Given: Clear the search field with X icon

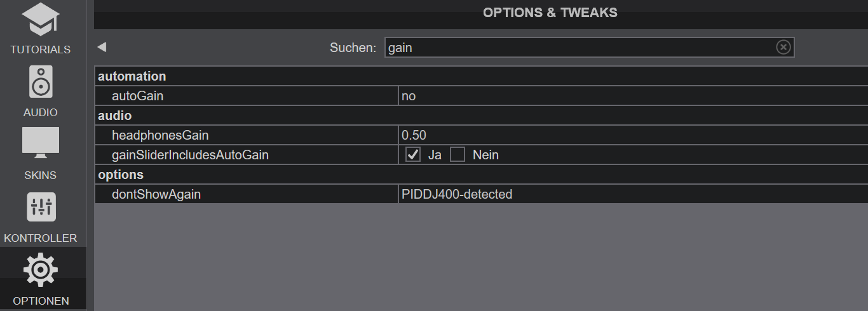Looking at the screenshot, I should (x=783, y=48).
